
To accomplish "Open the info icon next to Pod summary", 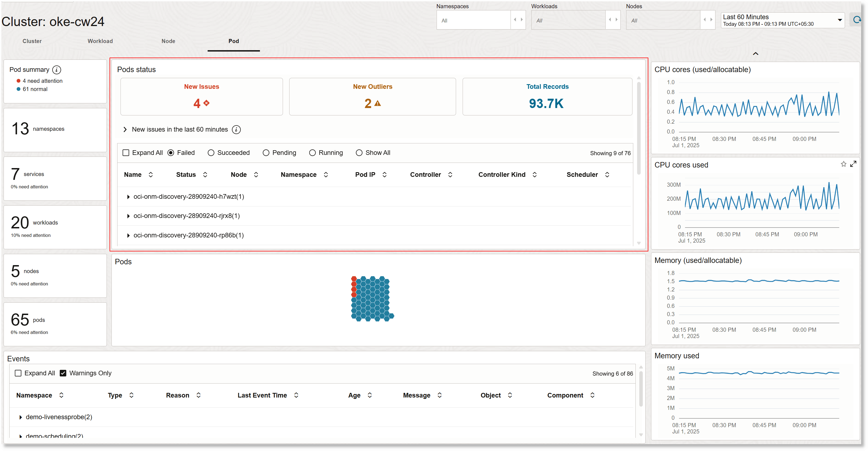I will coord(57,70).
